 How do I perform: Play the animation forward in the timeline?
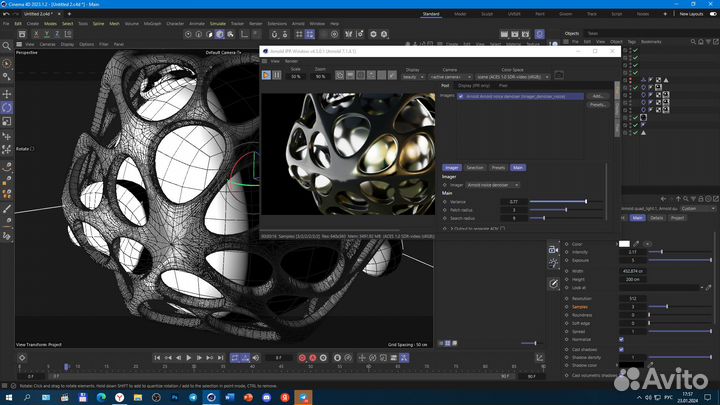pos(189,358)
